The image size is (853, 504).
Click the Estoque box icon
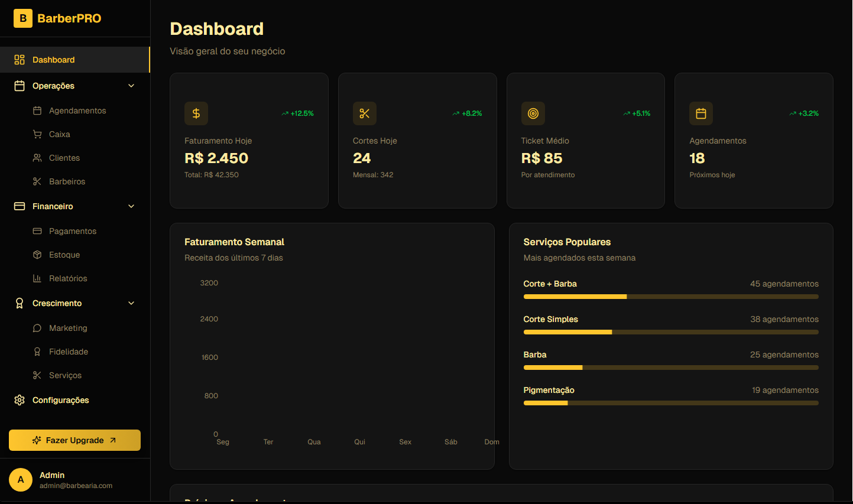tap(37, 255)
